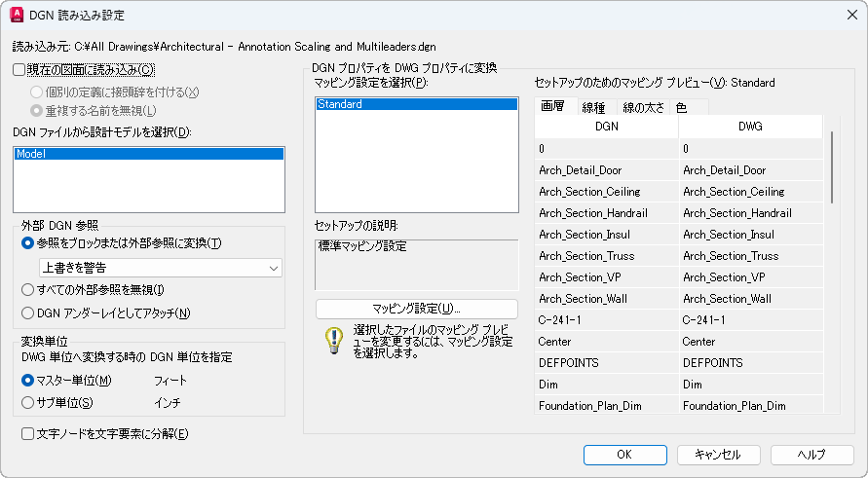
Task: Click the AutoCAD app icon in title bar
Action: pyautogui.click(x=17, y=15)
